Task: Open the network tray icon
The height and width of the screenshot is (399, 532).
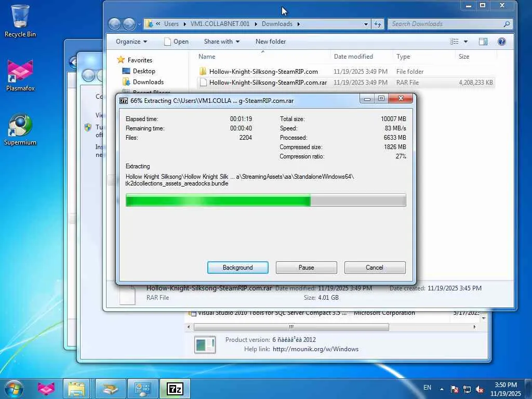Action: coord(467,389)
